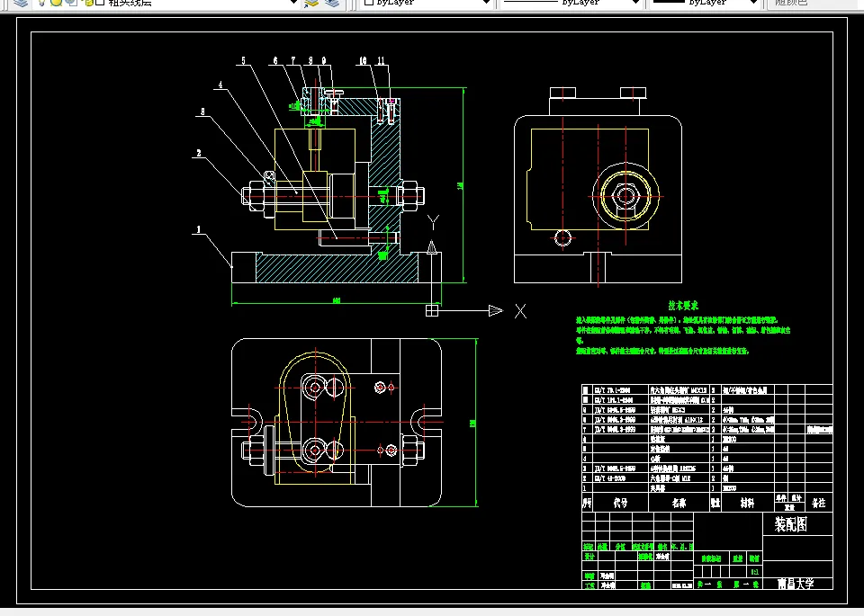Select the 装配图 title text
This screenshot has width=864, height=616.
click(x=791, y=524)
